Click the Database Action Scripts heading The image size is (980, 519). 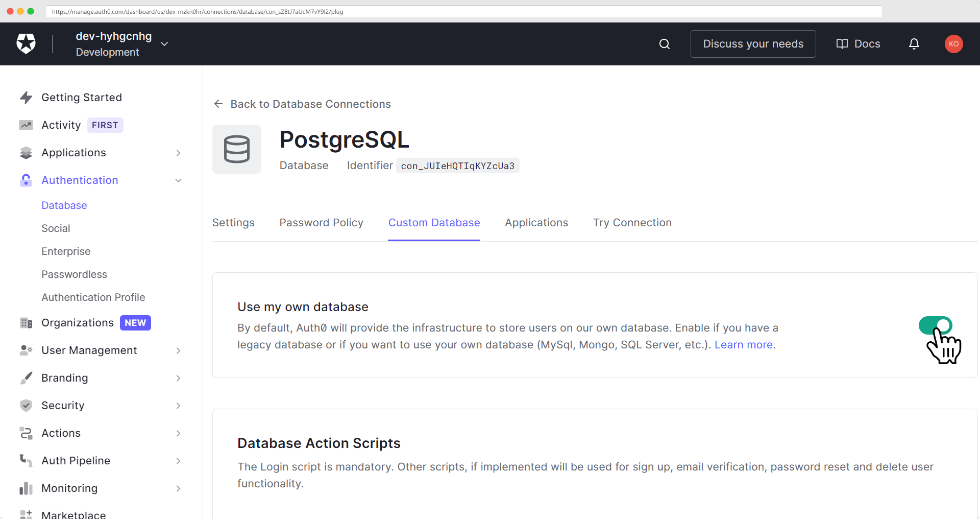click(x=319, y=443)
